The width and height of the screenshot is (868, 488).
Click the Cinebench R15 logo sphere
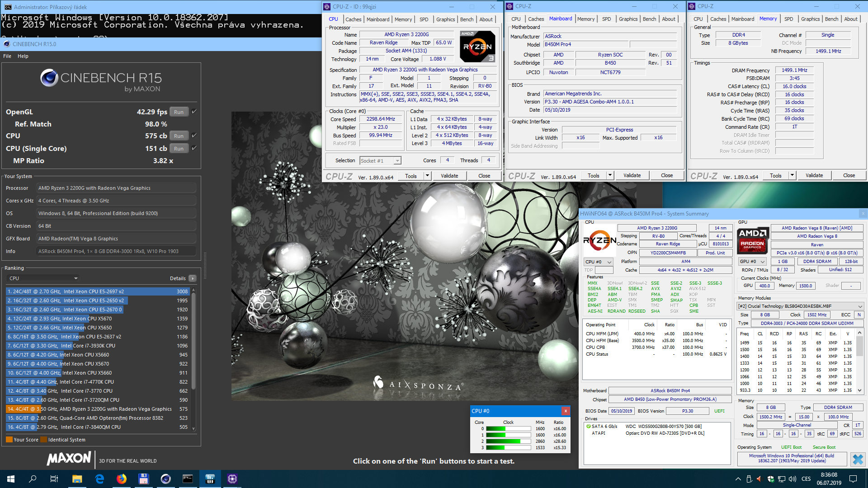tap(49, 78)
